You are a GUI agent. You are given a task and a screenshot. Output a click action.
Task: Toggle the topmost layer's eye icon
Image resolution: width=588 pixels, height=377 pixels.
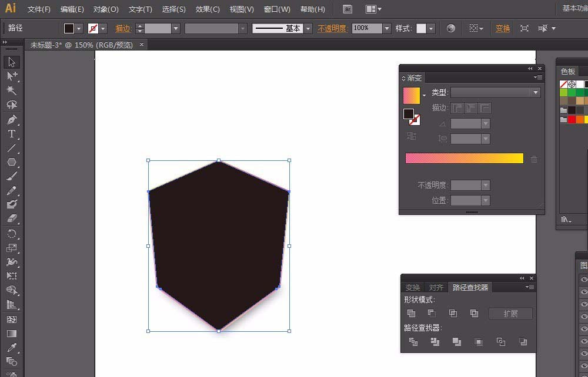tap(583, 280)
